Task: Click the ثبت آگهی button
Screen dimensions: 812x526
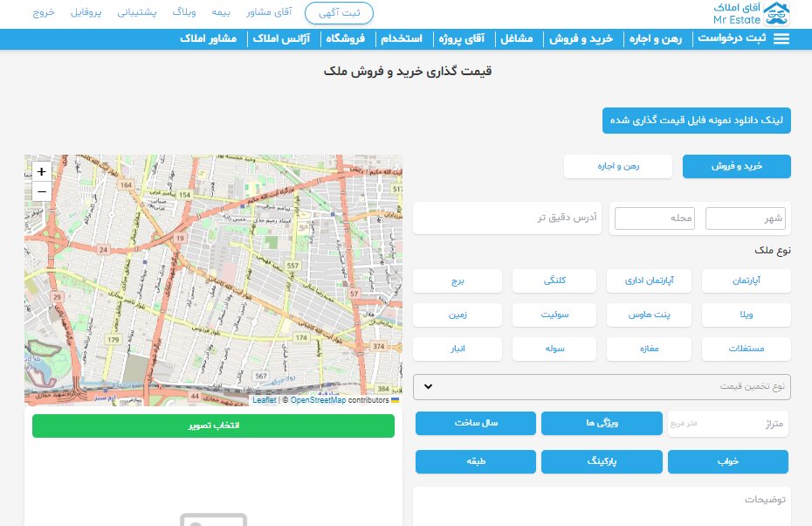Action: [x=339, y=13]
